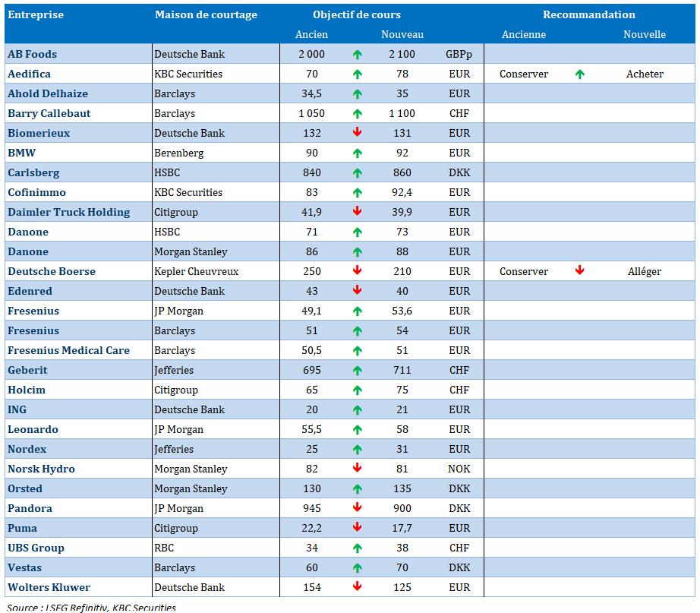Viewport: 700px width, 613px height.
Task: Click red down arrow for Wolters Kluwer
Action: click(357, 587)
